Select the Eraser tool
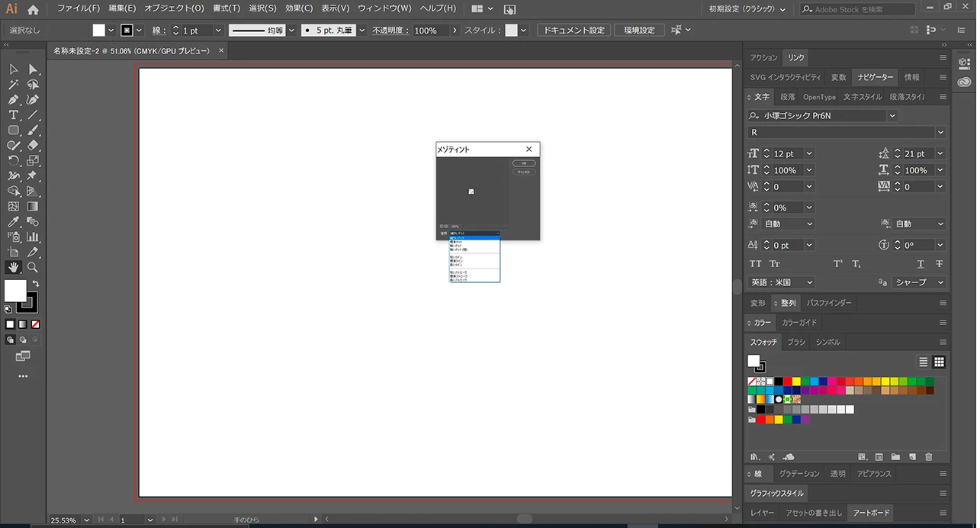Image resolution: width=980 pixels, height=528 pixels. [x=33, y=146]
